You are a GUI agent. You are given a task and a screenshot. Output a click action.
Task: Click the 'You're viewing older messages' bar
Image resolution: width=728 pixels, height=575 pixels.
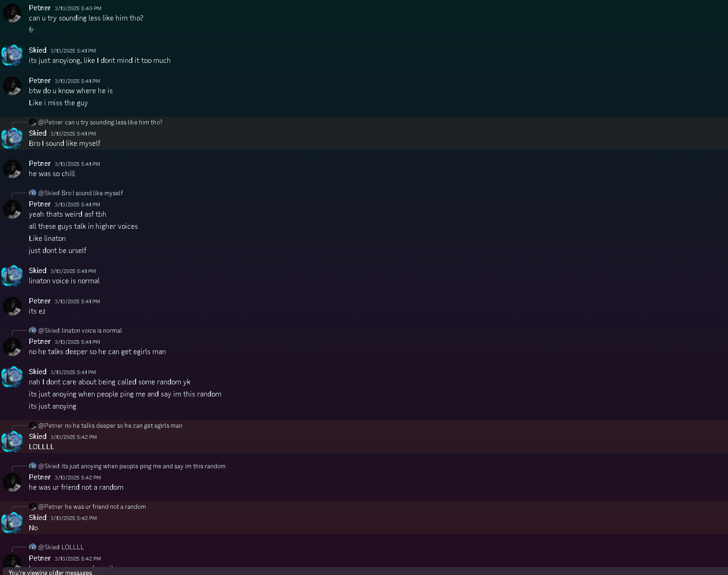[50, 572]
